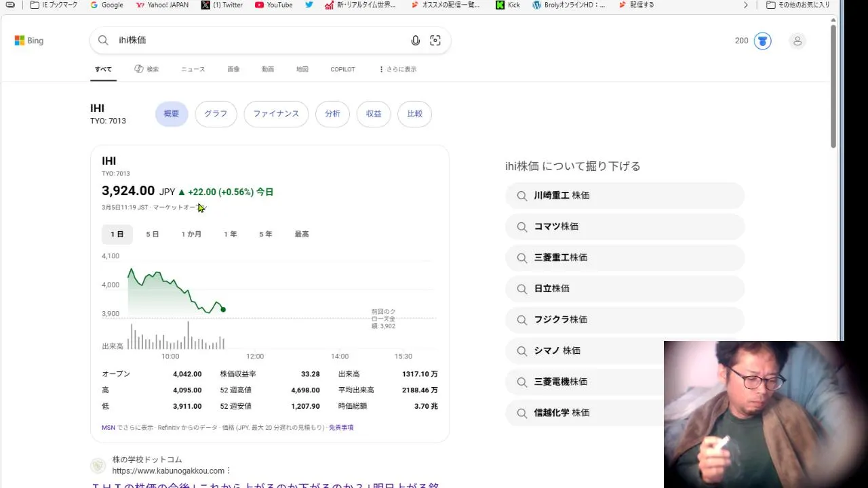Choose 5年 chart range
Viewport: 868px width, 488px height.
[x=266, y=235]
